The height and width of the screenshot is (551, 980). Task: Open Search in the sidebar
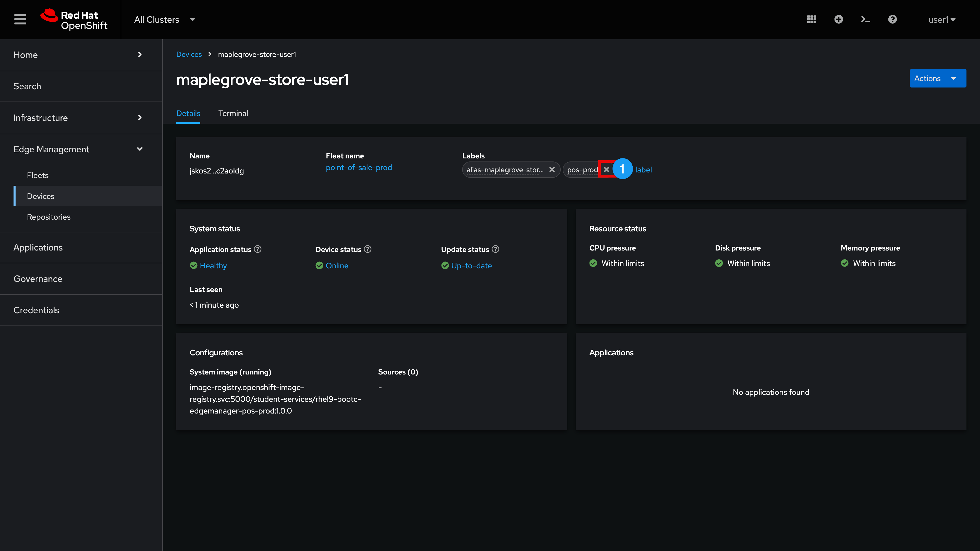pyautogui.click(x=81, y=86)
